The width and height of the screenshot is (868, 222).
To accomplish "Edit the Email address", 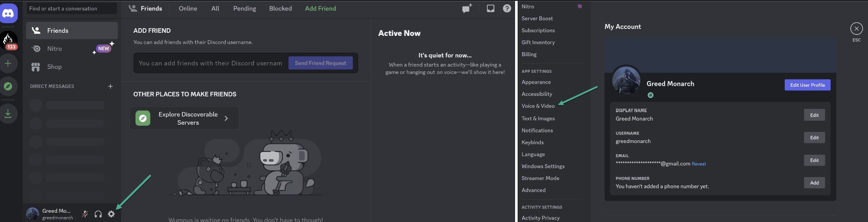I will pos(814,160).
